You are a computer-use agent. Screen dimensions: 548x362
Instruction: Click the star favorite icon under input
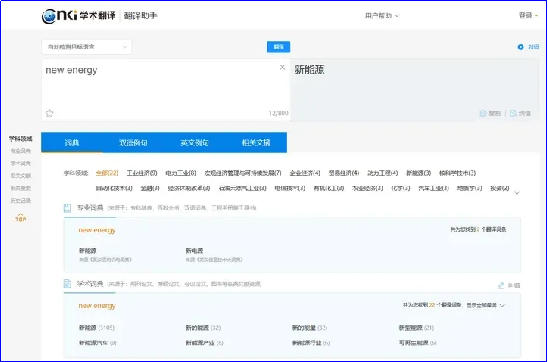49,113
